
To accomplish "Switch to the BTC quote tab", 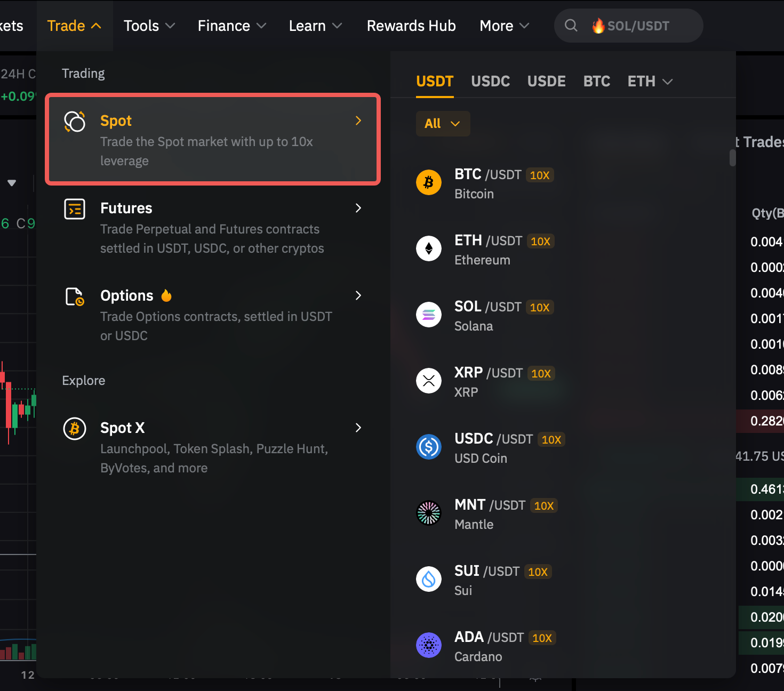I will click(x=596, y=82).
